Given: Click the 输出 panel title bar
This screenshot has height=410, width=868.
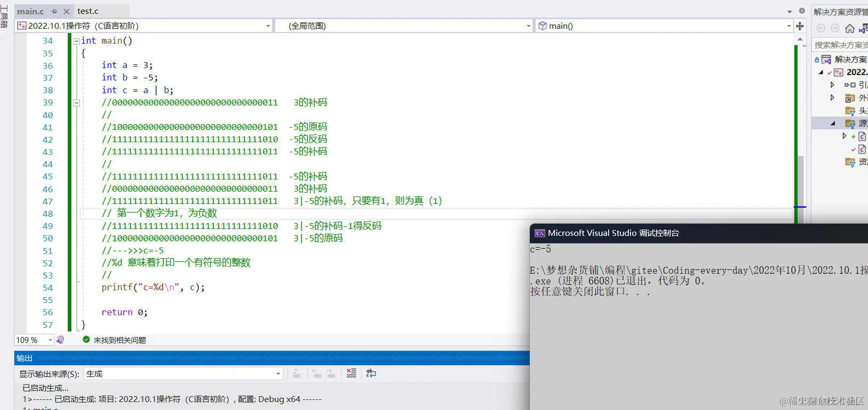Looking at the screenshot, I should (272, 358).
